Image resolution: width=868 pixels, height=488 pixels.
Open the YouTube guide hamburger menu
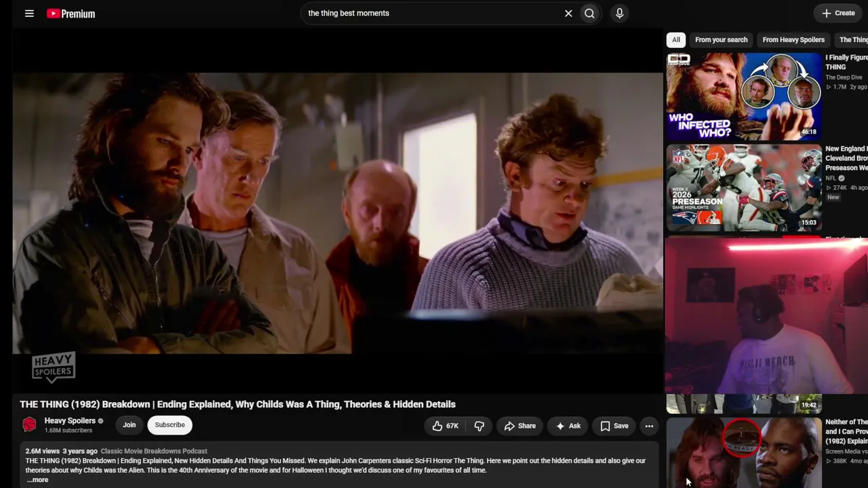click(29, 14)
